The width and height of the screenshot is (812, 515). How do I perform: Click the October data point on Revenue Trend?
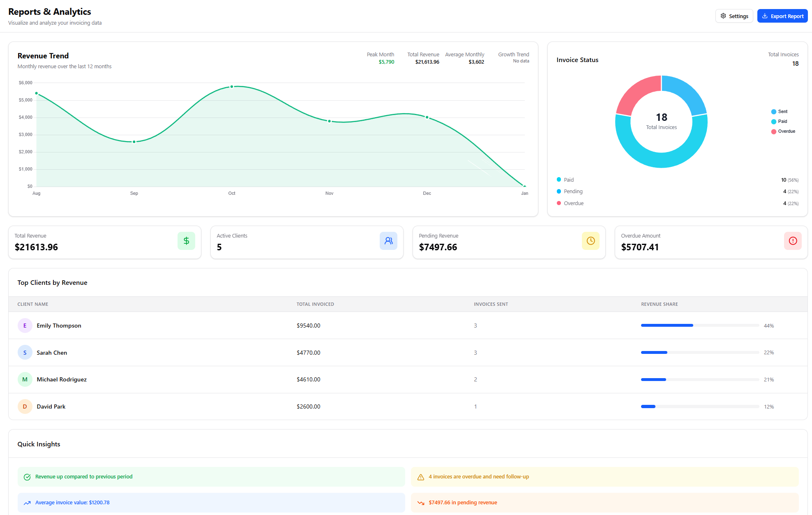232,86
